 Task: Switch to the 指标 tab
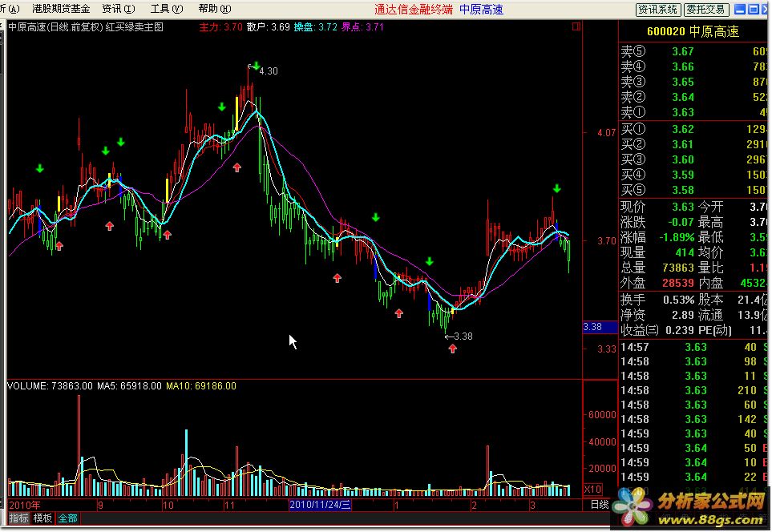[19, 518]
